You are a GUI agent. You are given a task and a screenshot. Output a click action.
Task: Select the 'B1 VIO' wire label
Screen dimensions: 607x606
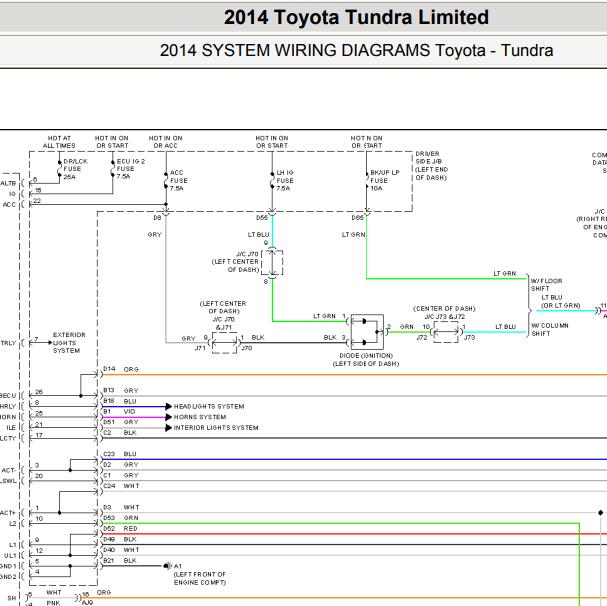pos(119,411)
